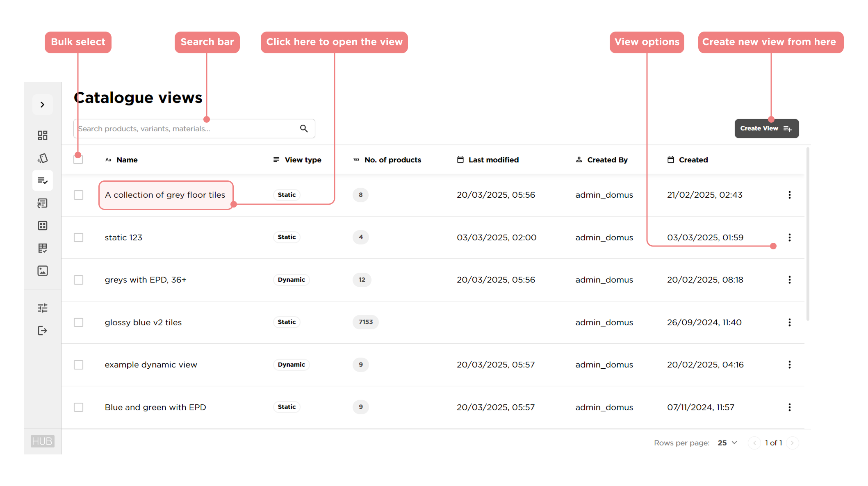This screenshot has height=486, width=868.
Task: Open options menu for example dynamic view
Action: coord(789,365)
